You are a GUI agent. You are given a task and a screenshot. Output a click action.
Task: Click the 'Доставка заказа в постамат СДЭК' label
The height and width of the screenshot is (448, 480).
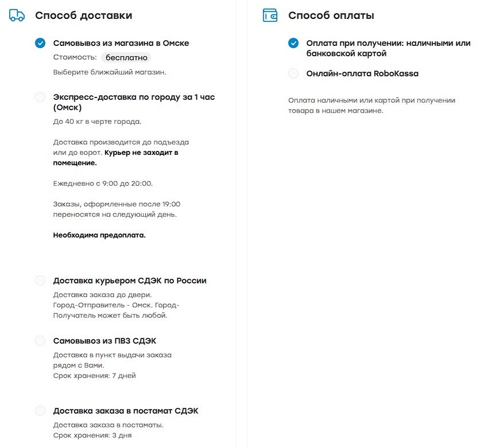point(126,411)
